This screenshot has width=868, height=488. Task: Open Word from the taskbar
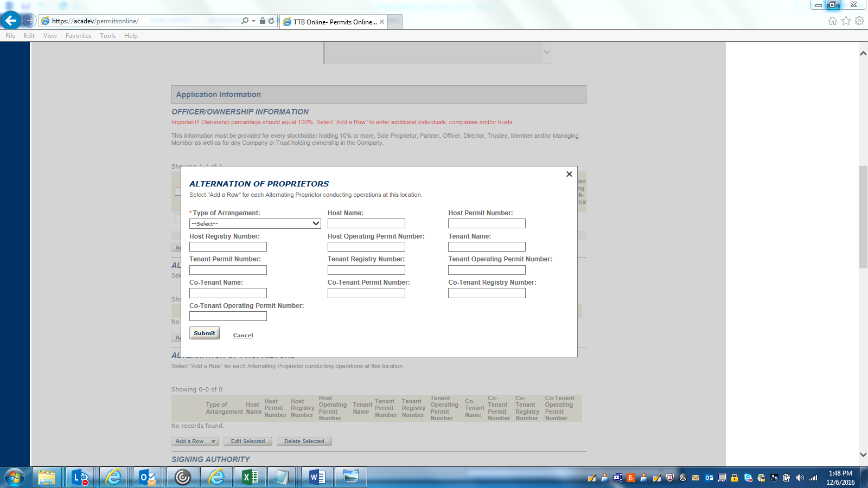tap(317, 477)
